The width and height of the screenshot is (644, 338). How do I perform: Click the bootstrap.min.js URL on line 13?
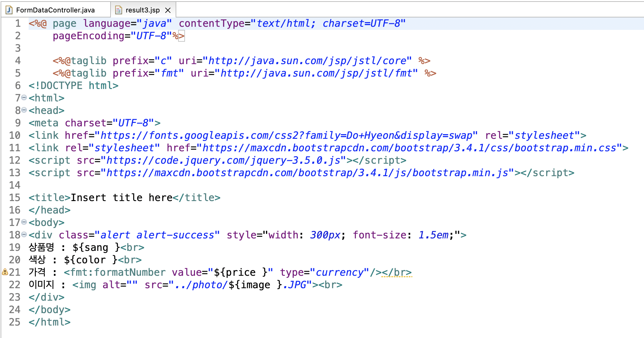307,173
